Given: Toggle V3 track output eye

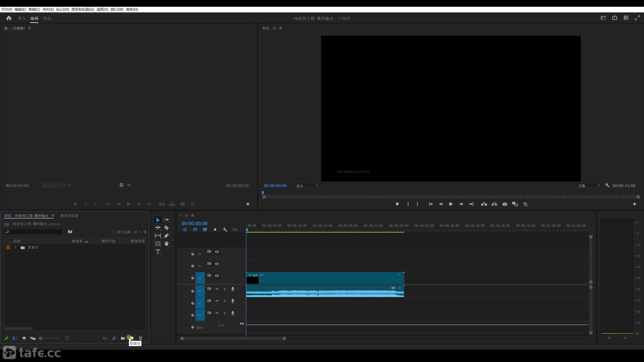Looking at the screenshot, I should [x=217, y=252].
